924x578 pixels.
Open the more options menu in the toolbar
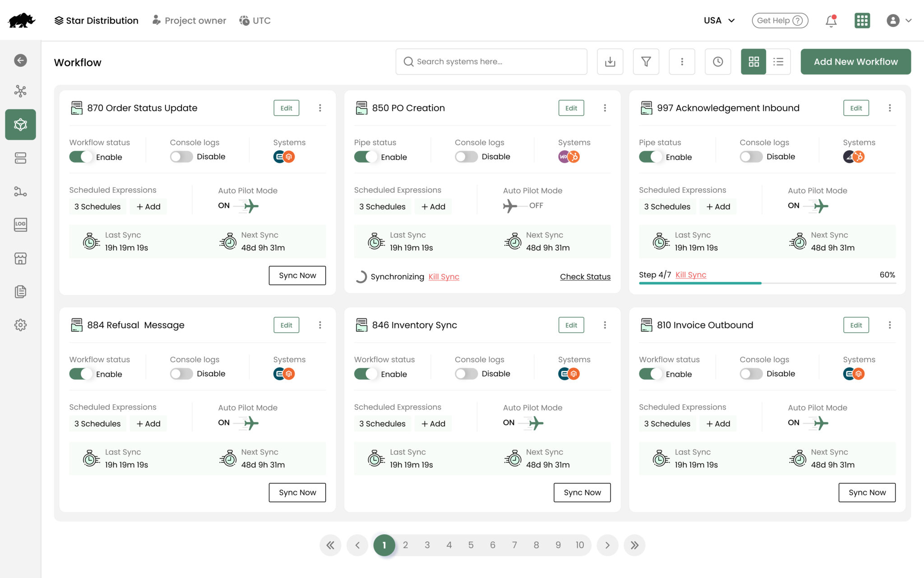[x=682, y=61]
